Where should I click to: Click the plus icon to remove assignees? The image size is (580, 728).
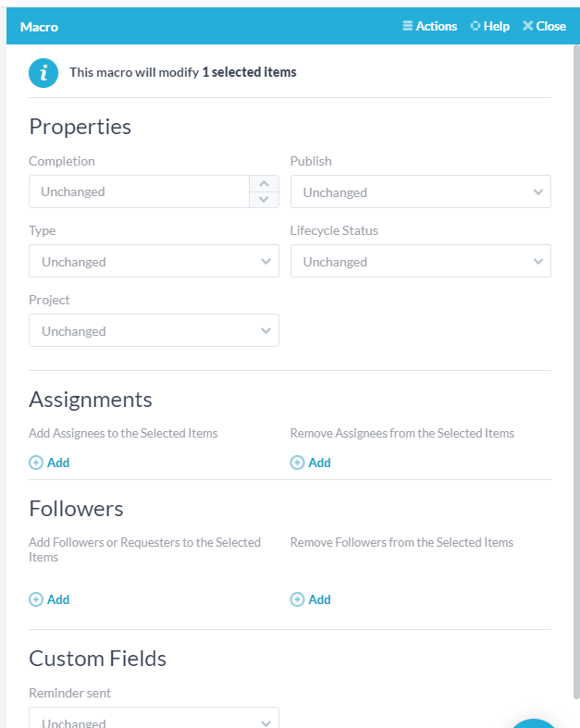tap(297, 463)
